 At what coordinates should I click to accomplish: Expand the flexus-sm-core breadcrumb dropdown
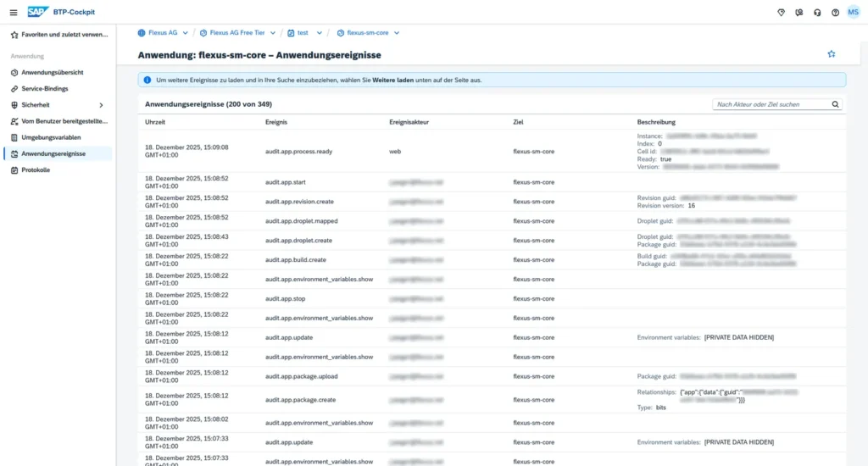[x=397, y=33]
